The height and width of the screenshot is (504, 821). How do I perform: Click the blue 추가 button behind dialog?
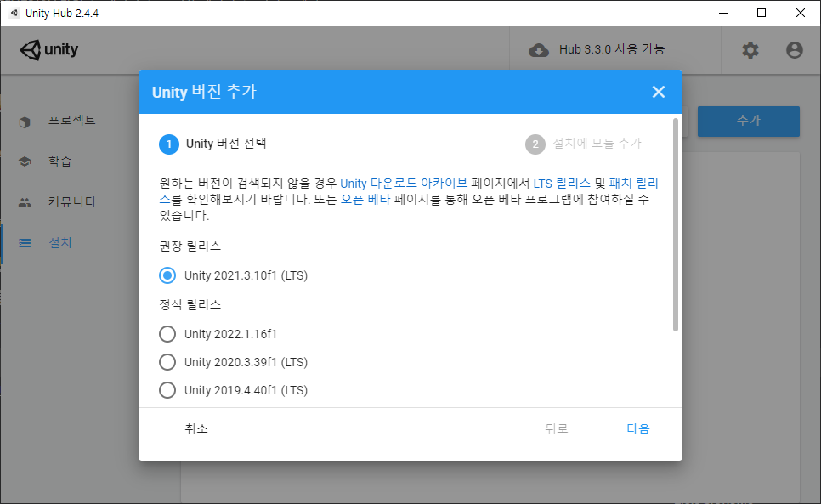pos(748,122)
